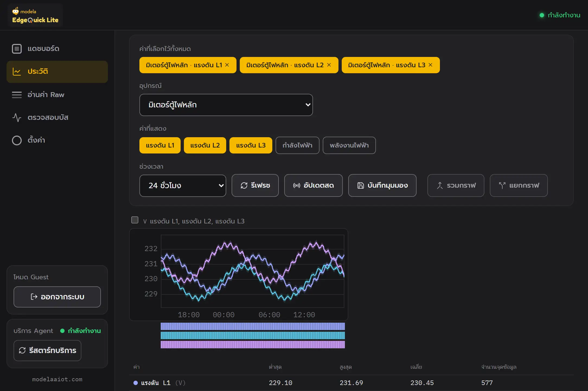Image resolution: width=588 pixels, height=391 pixels.
Task: Click the dashboard square icon in sidebar
Action: [17, 49]
